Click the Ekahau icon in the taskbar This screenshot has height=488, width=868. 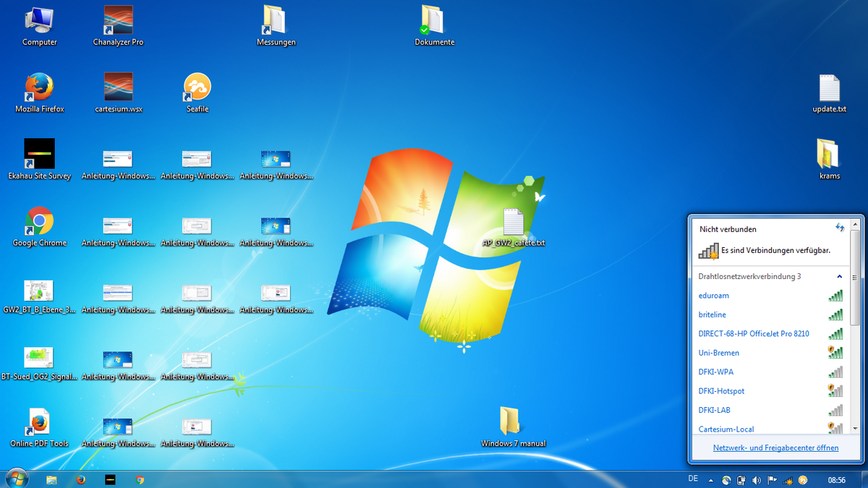tap(110, 479)
